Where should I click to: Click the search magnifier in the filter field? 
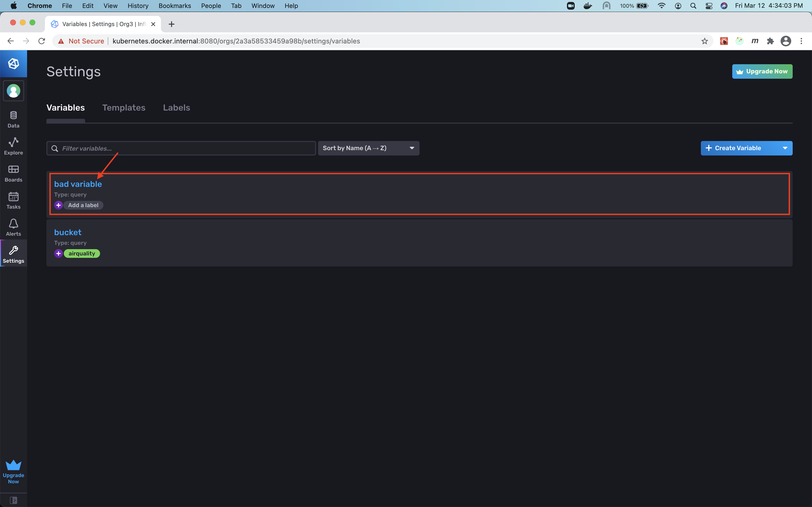point(55,148)
